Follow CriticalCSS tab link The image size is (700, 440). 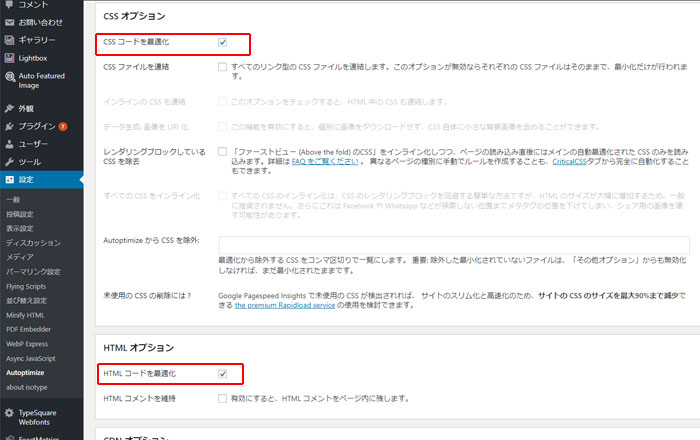tap(569, 162)
